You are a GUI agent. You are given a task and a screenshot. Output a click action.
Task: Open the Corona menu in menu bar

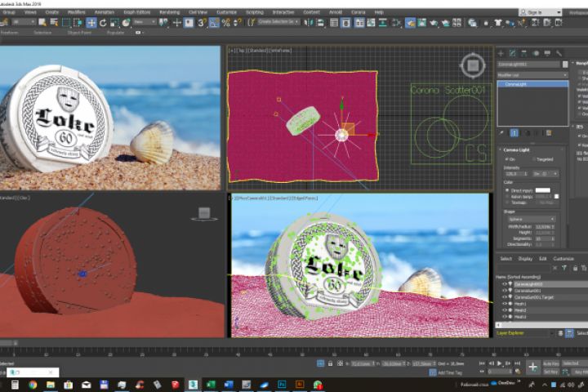pyautogui.click(x=356, y=12)
